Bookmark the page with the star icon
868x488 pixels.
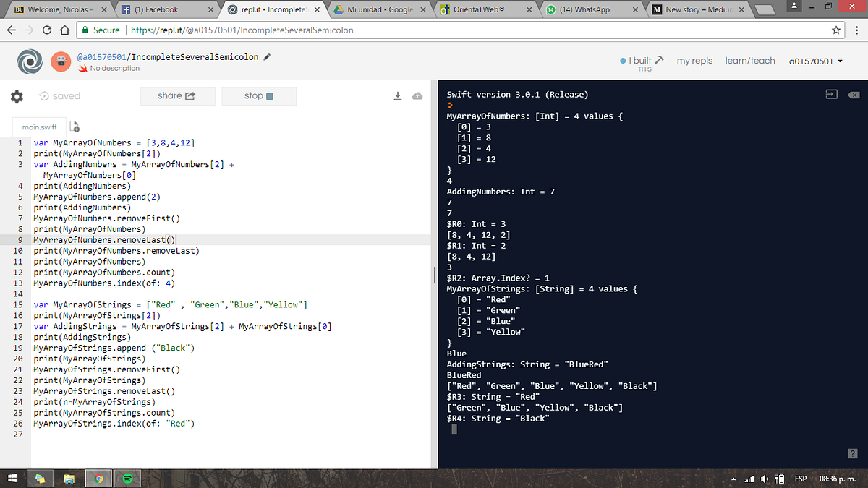tap(837, 30)
